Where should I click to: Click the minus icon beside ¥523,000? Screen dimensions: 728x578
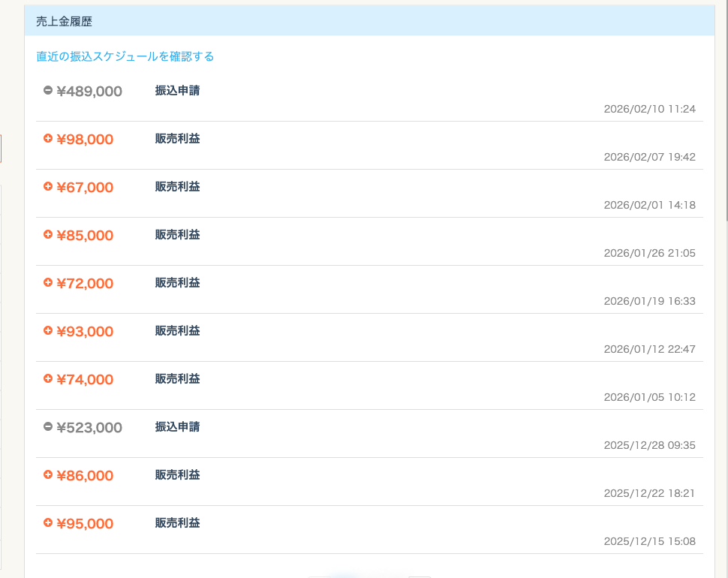(48, 427)
